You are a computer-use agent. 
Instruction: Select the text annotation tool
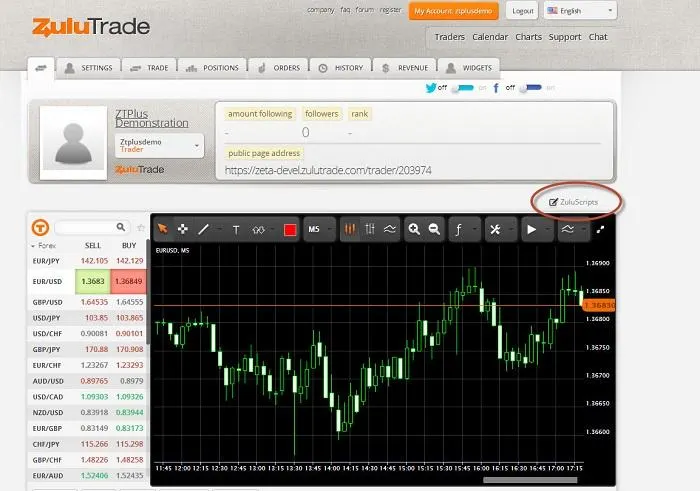tap(236, 229)
